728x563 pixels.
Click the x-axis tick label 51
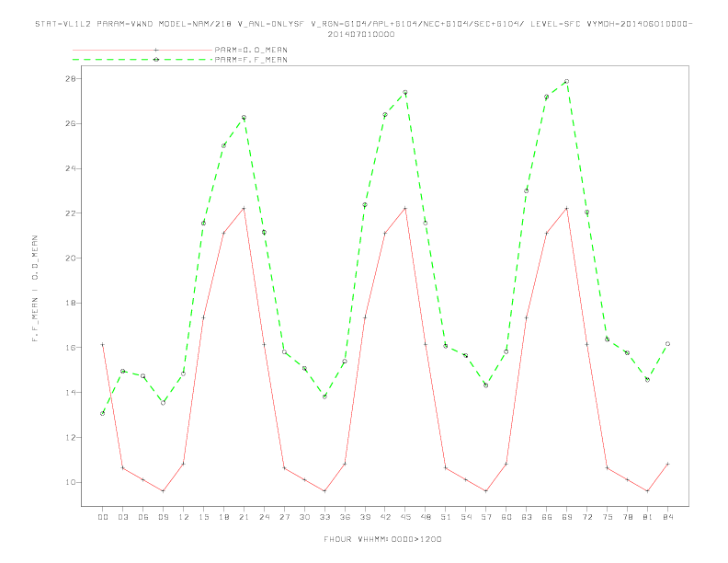446,517
